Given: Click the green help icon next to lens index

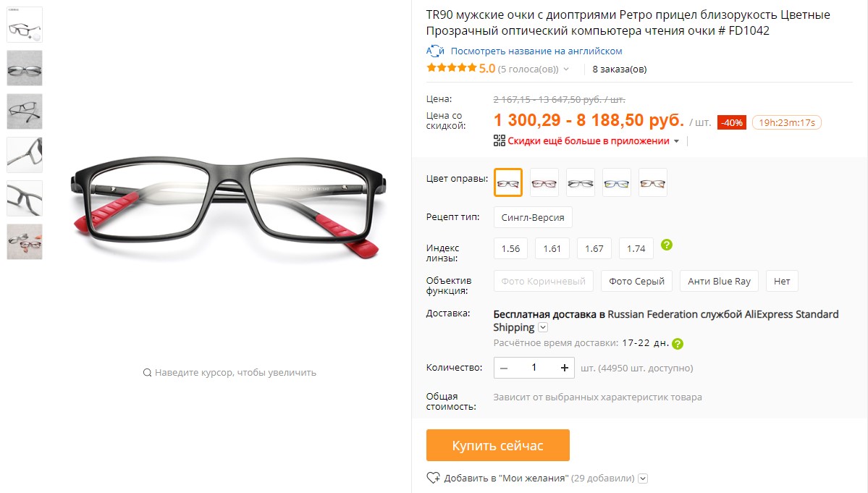Looking at the screenshot, I should tap(667, 245).
